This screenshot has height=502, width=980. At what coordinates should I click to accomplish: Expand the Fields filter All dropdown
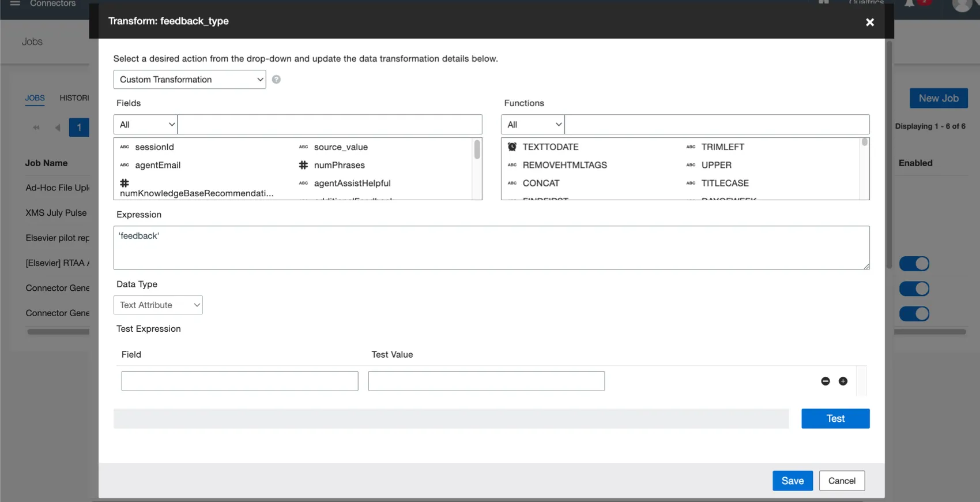pos(146,125)
